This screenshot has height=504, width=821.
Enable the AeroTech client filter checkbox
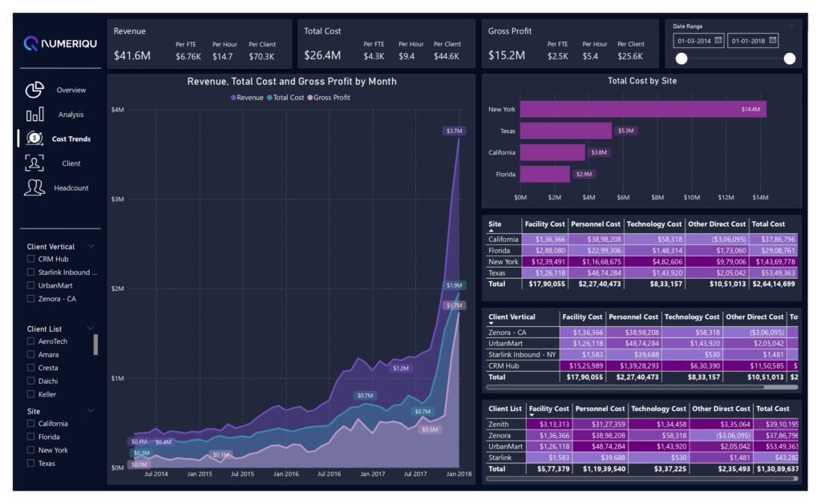pos(30,341)
